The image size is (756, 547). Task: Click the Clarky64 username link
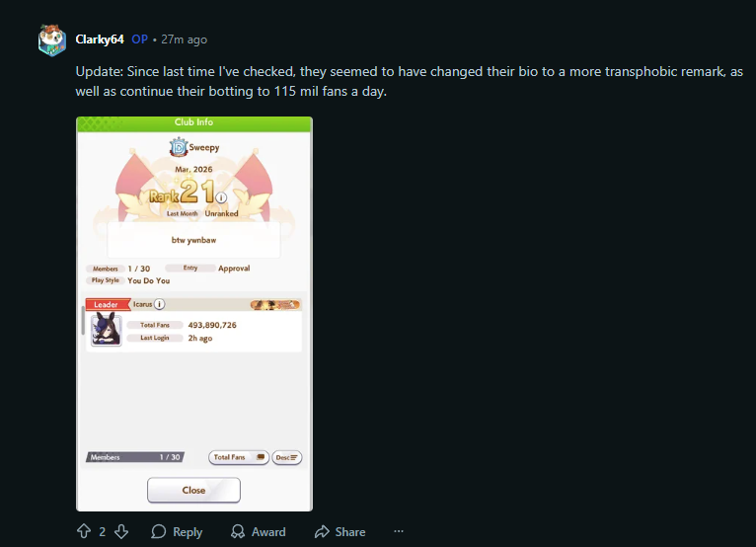100,39
